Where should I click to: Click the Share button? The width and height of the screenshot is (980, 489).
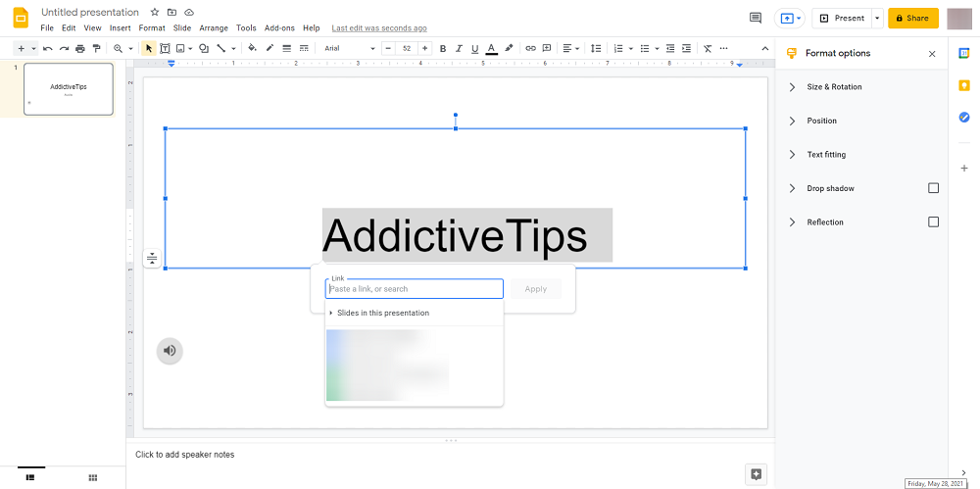point(912,18)
